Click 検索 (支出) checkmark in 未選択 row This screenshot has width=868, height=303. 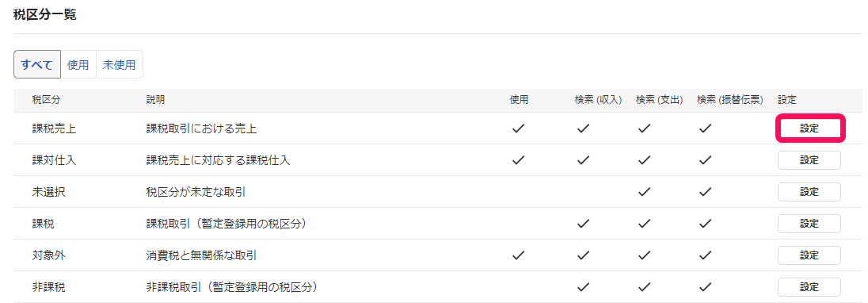pos(644,192)
